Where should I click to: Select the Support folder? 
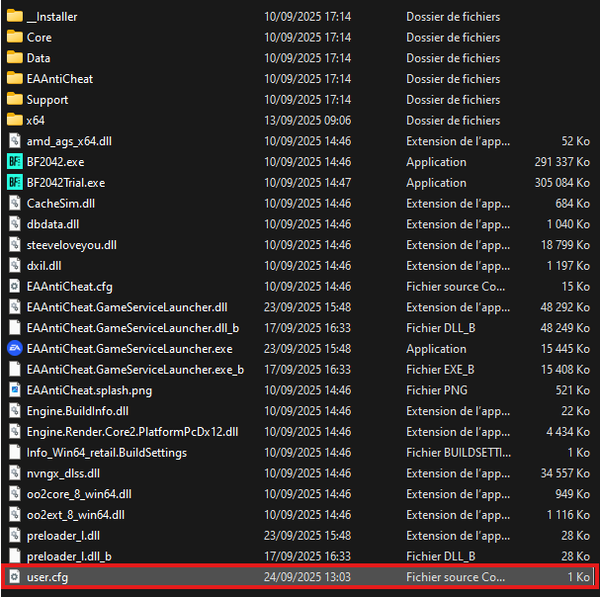coord(47,100)
